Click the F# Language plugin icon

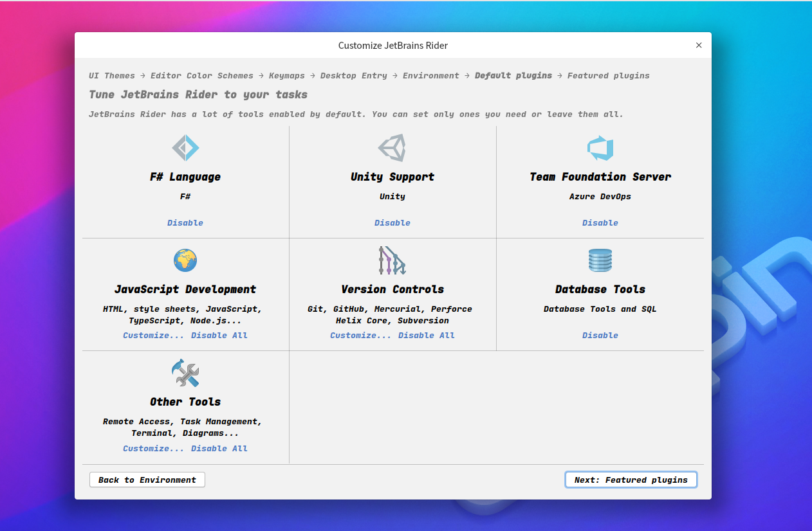(185, 147)
